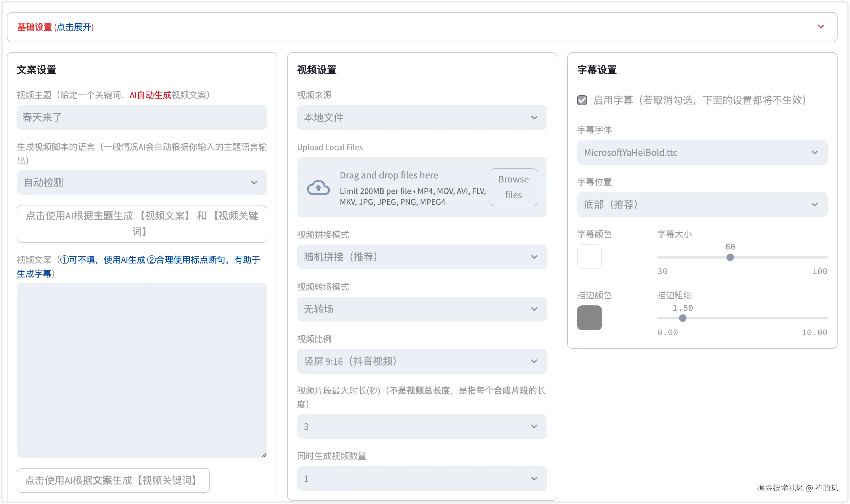Uncheck the 启用字幕 checkbox
Viewport: 850px width, 504px height.
coord(582,100)
